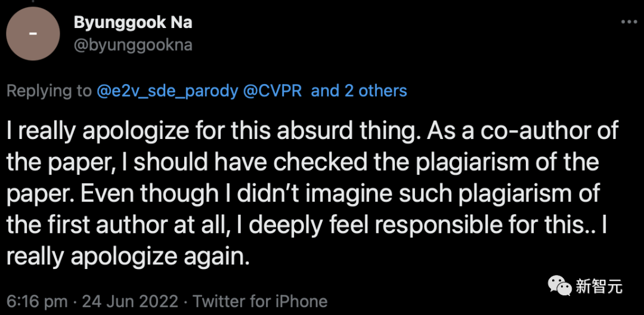
Task: Click the 新智元 watermark text
Action: [599, 286]
